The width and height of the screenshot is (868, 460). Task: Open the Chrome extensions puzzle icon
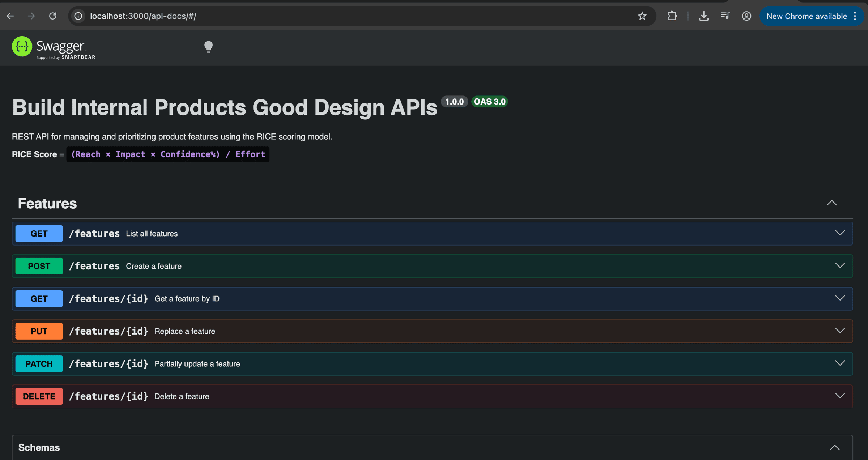point(672,16)
